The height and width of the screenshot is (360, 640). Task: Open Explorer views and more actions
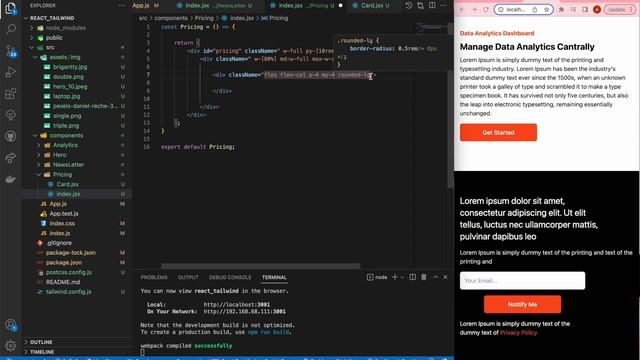coord(121,5)
